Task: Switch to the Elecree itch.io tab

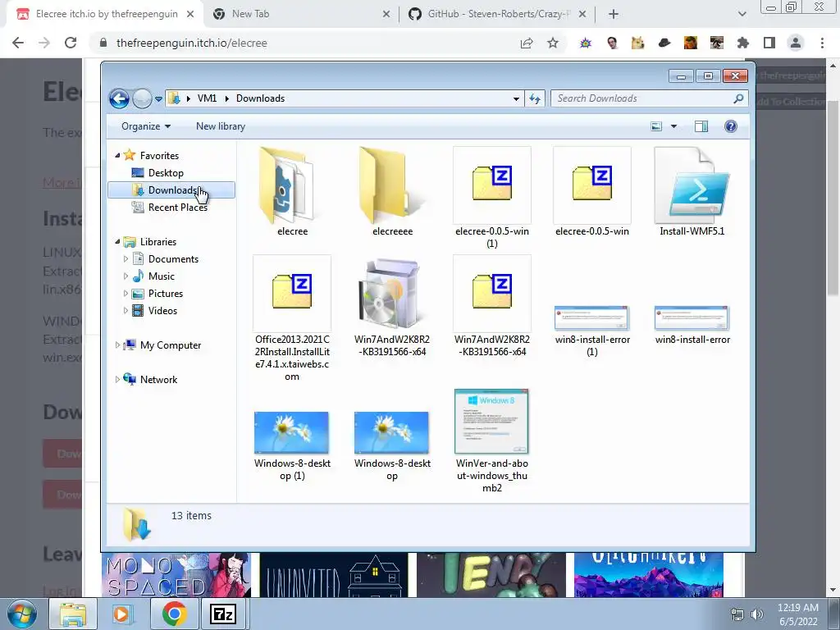Action: point(106,14)
